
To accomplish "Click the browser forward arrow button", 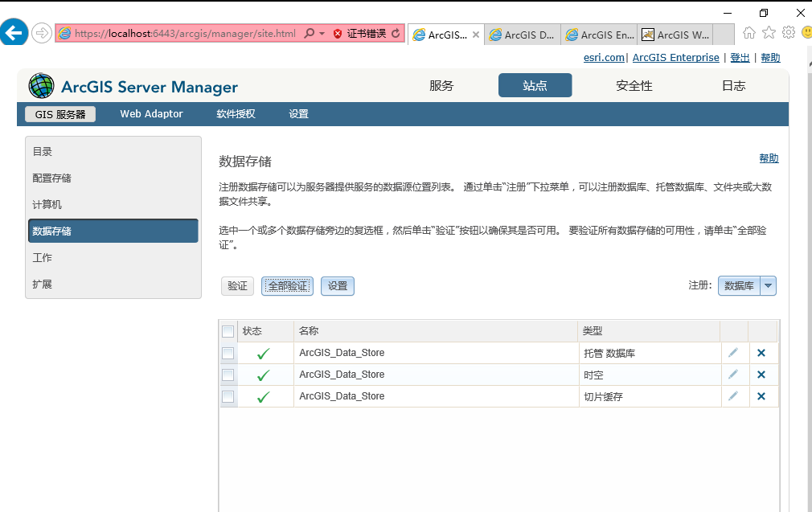I will [42, 34].
